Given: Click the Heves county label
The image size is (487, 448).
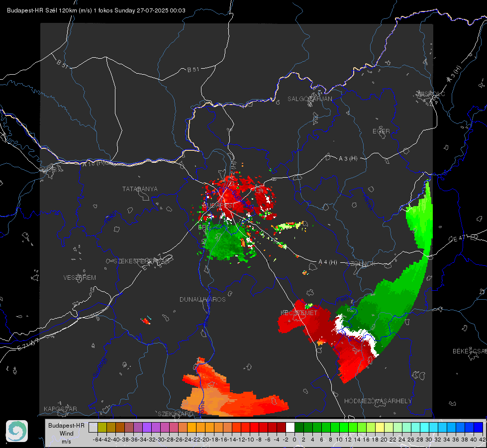Looking at the screenshot, I should click(x=368, y=202).
